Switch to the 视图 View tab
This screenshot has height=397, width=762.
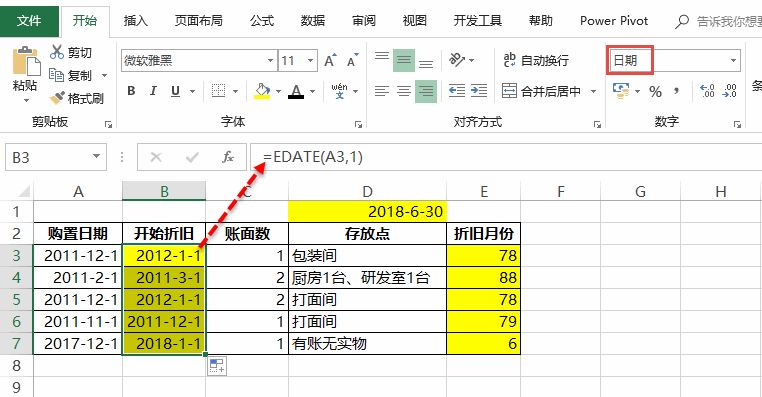(415, 21)
